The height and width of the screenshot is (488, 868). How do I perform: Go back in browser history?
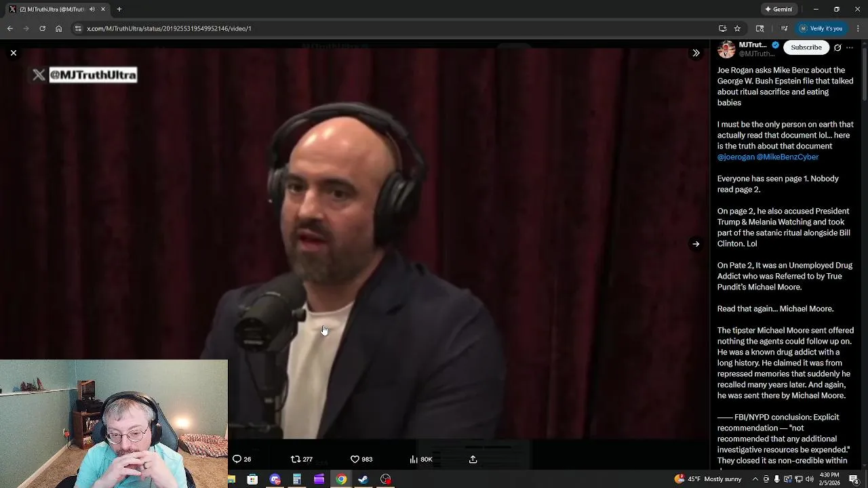(10, 28)
